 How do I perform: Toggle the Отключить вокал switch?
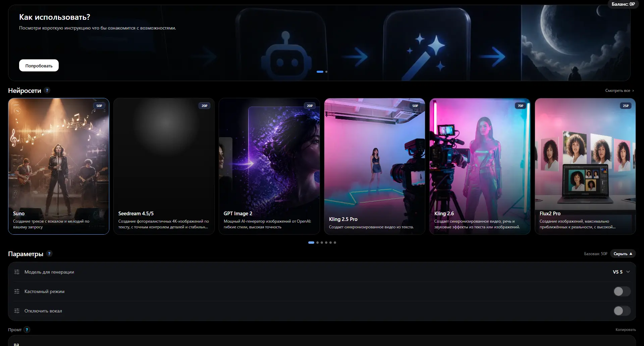622,311
